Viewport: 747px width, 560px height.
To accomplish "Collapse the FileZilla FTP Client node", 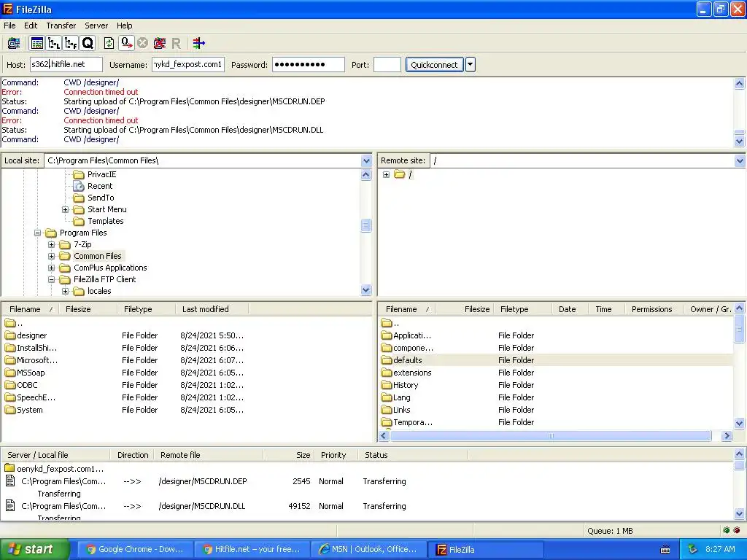I will point(52,279).
